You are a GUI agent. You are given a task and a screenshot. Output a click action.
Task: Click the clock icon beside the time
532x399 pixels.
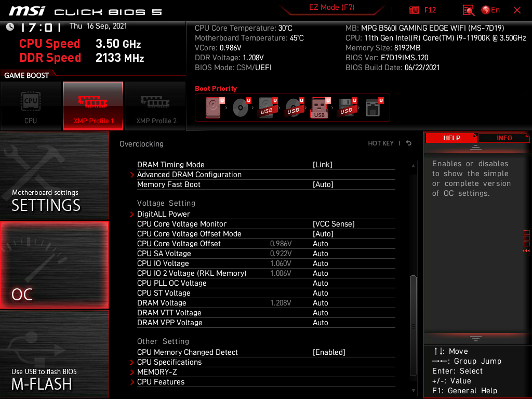click(10, 27)
